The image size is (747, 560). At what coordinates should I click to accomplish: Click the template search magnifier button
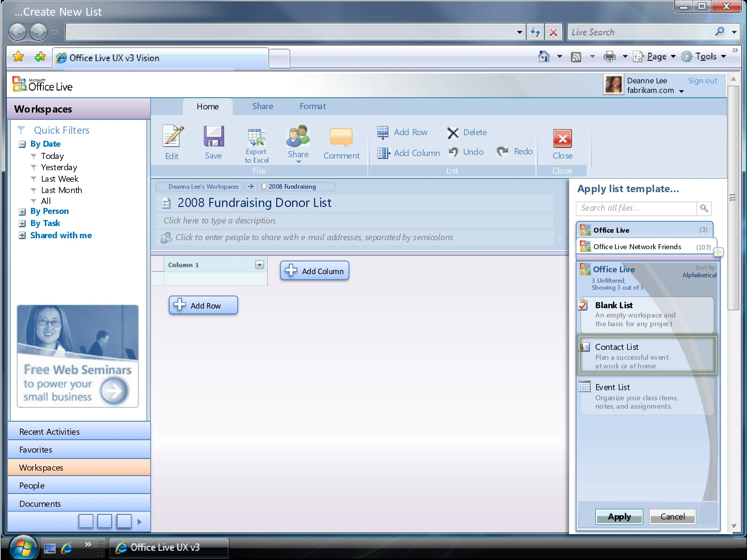(704, 208)
